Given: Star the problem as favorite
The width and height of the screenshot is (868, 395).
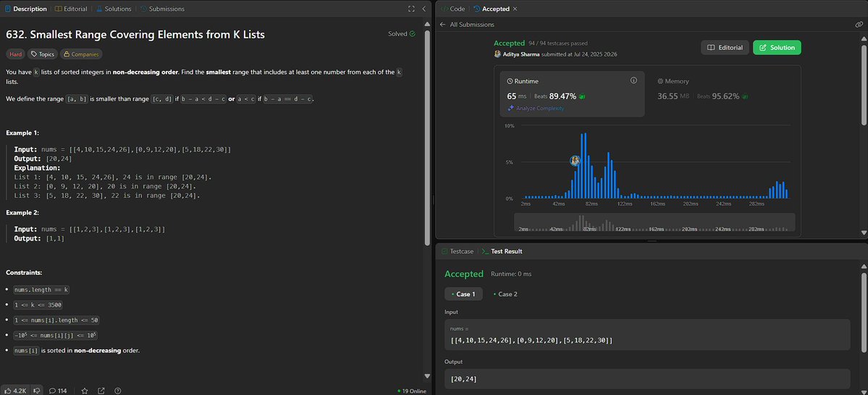Looking at the screenshot, I should click(85, 391).
